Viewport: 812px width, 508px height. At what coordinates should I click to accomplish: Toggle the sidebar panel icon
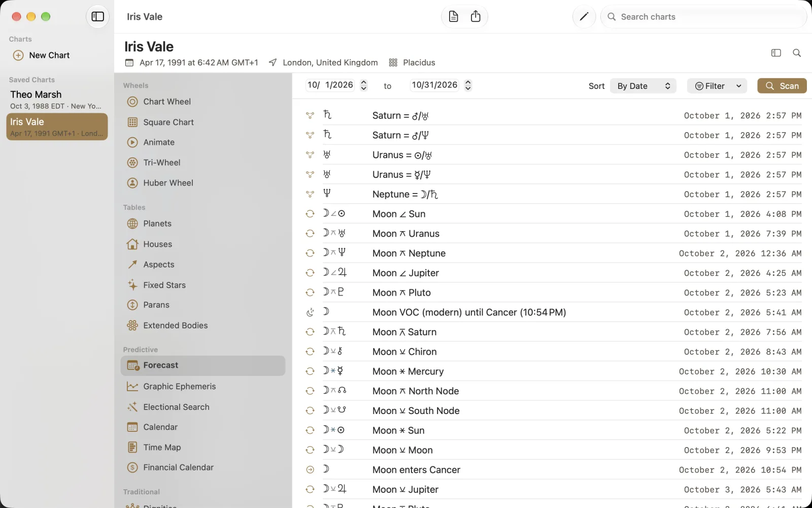tap(97, 17)
